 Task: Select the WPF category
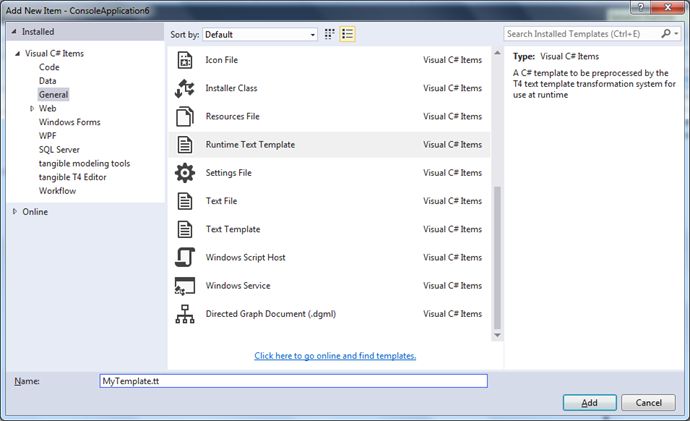(48, 135)
